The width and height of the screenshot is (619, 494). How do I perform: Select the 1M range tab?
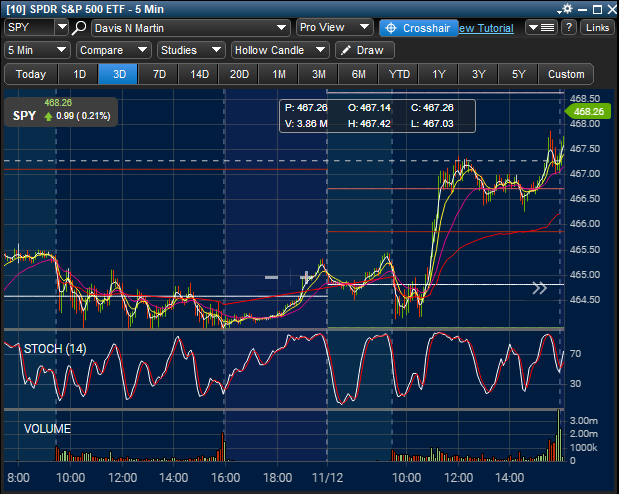coord(279,74)
